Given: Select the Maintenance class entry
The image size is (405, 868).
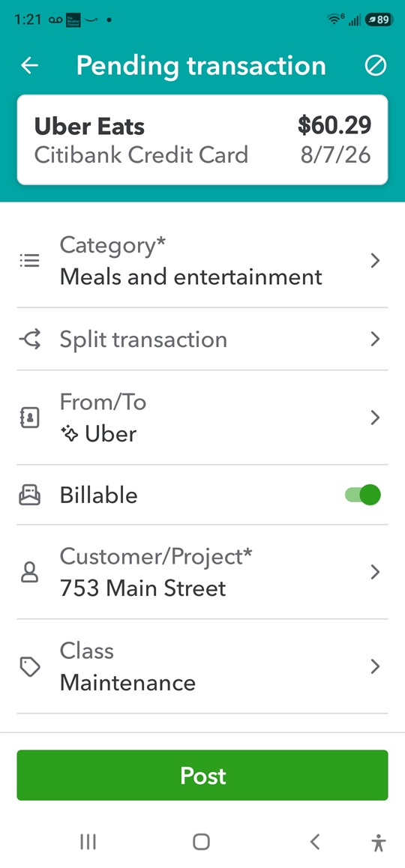Looking at the screenshot, I should [x=127, y=683].
